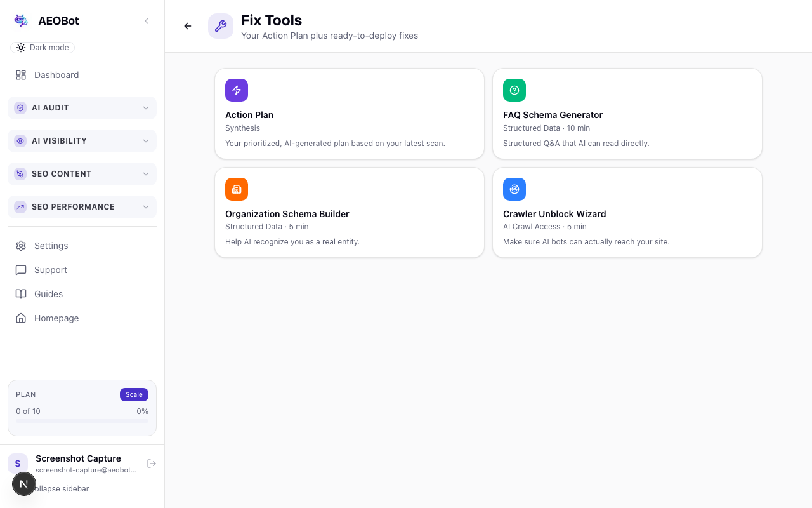Click the back arrow button
This screenshot has height=508, width=812.
(188, 26)
